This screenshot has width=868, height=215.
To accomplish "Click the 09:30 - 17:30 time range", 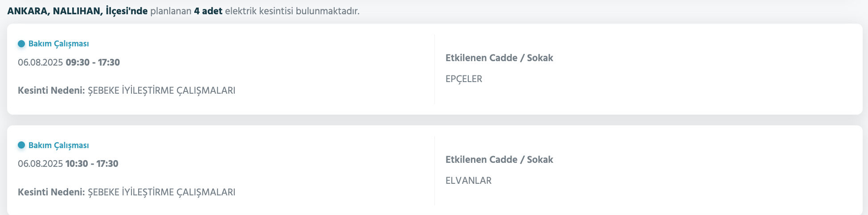I will coord(93,62).
